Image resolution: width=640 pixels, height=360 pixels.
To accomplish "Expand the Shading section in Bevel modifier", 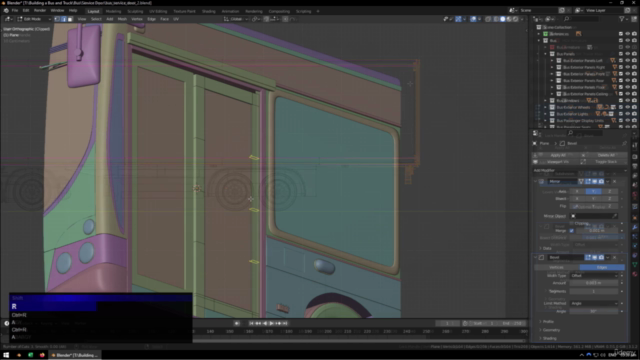I will (549, 338).
